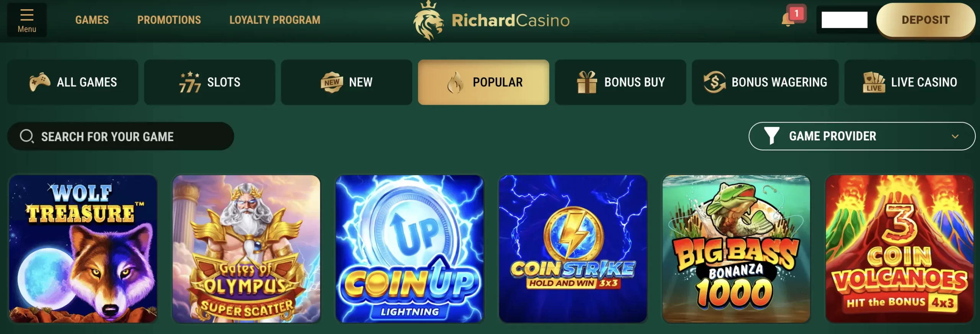980x334 pixels.
Task: Open the Loyalty Program menu item
Action: click(x=275, y=20)
